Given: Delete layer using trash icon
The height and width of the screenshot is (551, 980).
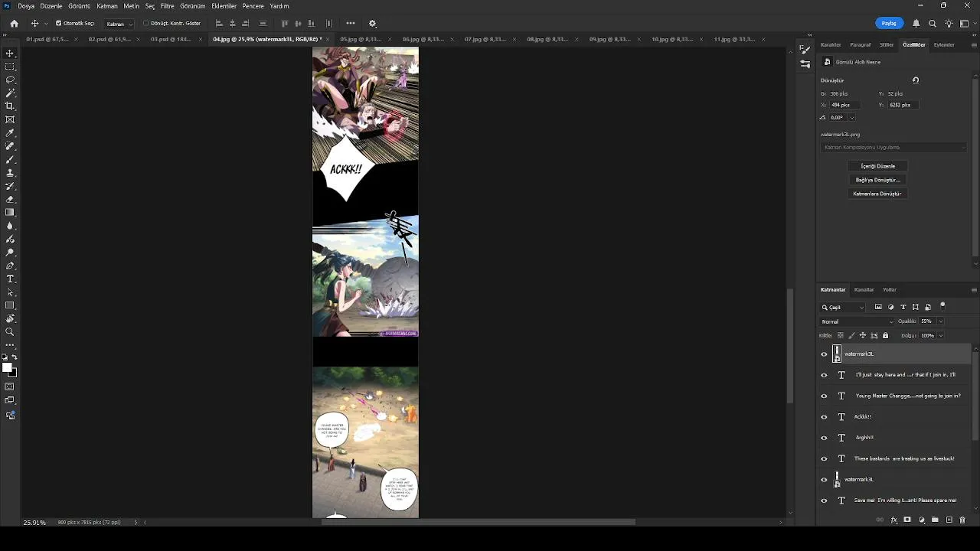Looking at the screenshot, I should click(x=963, y=520).
